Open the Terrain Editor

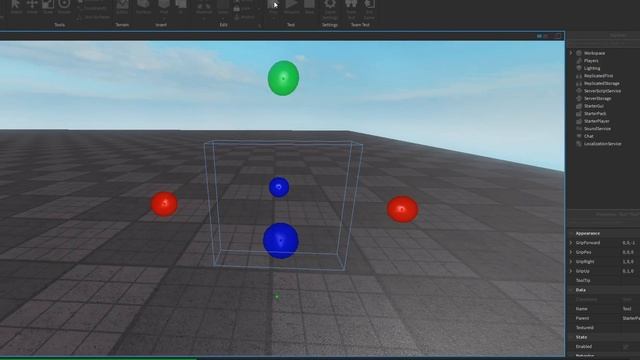pos(122,7)
